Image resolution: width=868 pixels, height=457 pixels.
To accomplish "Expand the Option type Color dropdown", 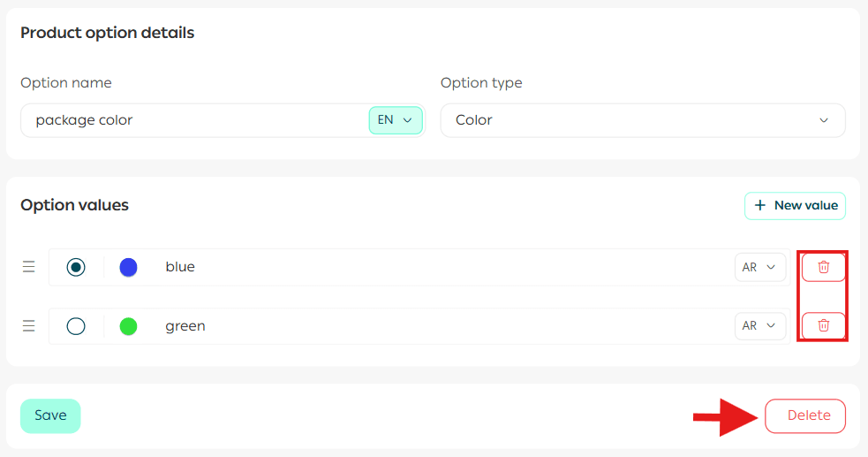I will pos(642,120).
